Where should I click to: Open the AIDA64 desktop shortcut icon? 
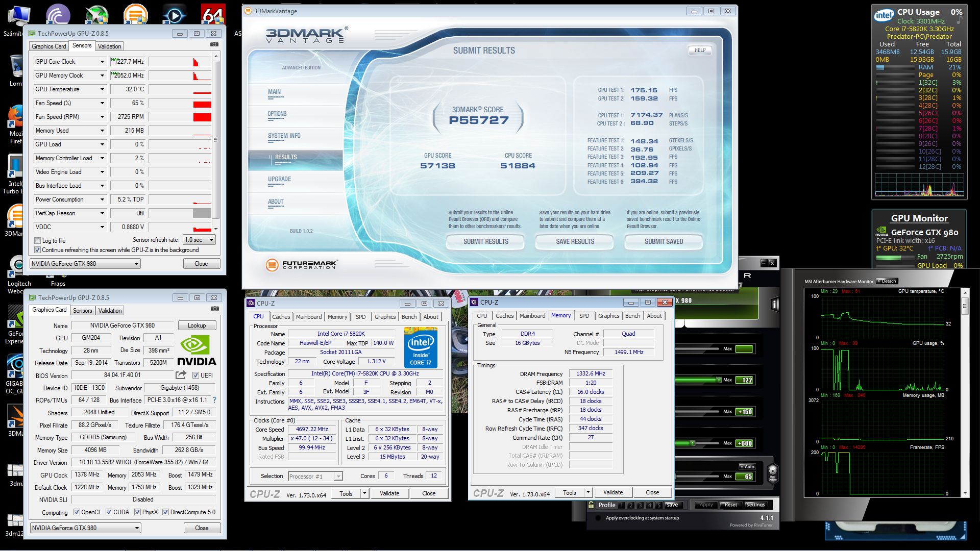213,14
